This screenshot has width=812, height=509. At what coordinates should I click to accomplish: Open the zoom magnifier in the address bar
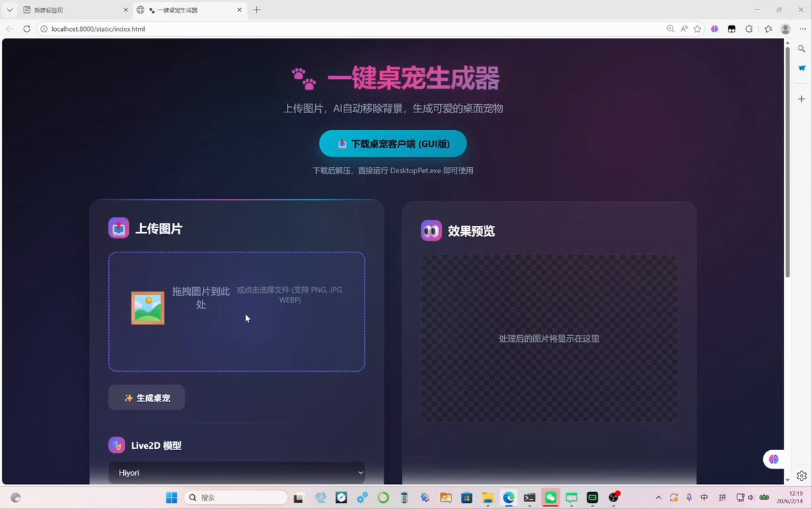coord(670,29)
